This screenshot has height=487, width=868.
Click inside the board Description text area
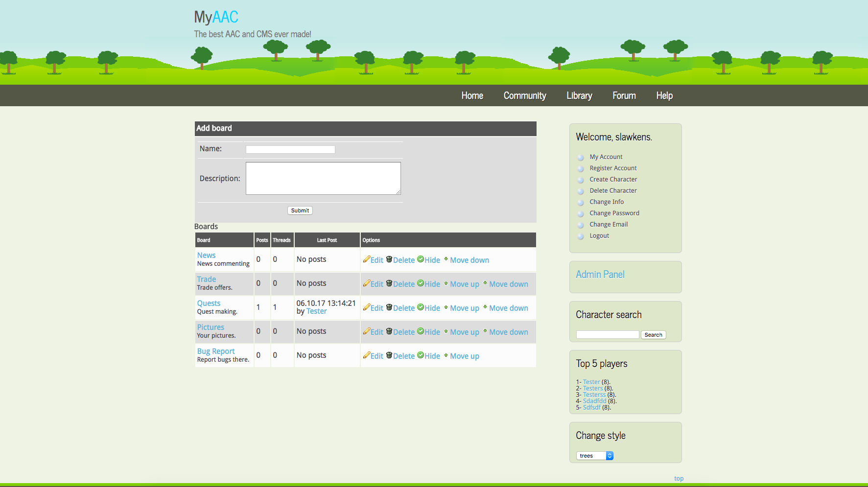pyautogui.click(x=323, y=178)
